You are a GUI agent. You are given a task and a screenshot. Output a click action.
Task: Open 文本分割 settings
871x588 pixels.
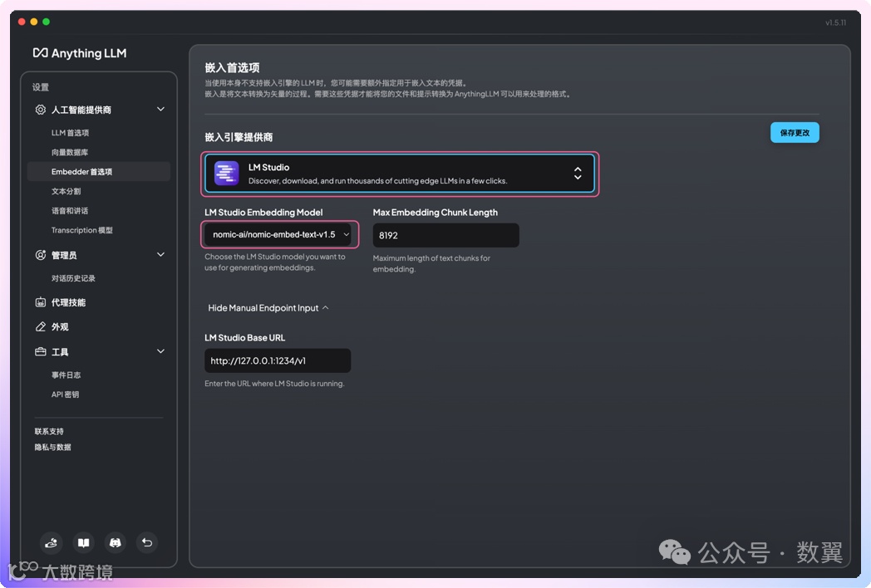(x=66, y=191)
